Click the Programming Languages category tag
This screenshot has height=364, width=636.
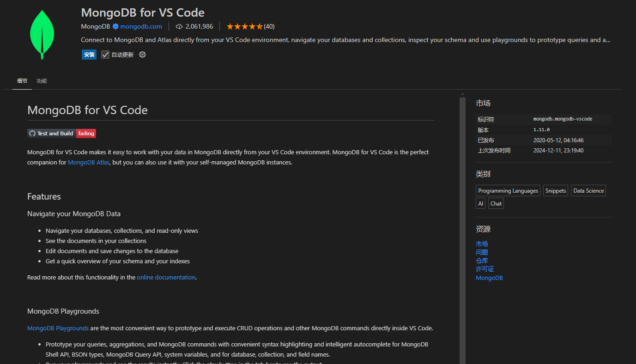point(508,191)
